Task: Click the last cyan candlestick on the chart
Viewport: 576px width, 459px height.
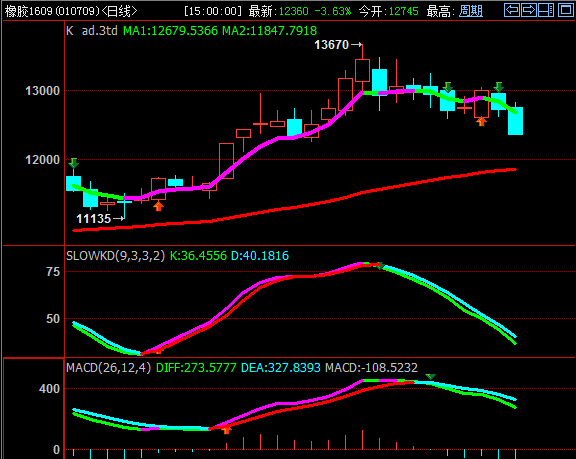Action: [515, 121]
